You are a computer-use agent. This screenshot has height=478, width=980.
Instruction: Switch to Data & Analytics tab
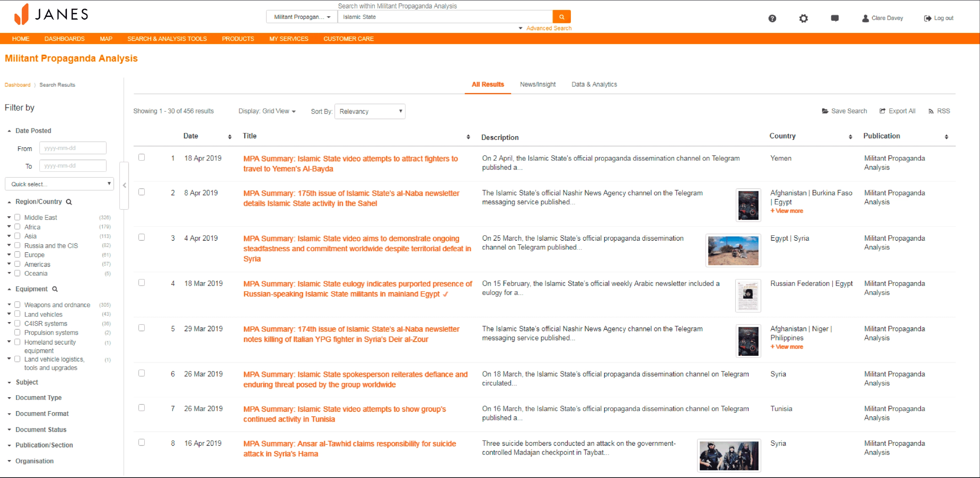pos(594,84)
